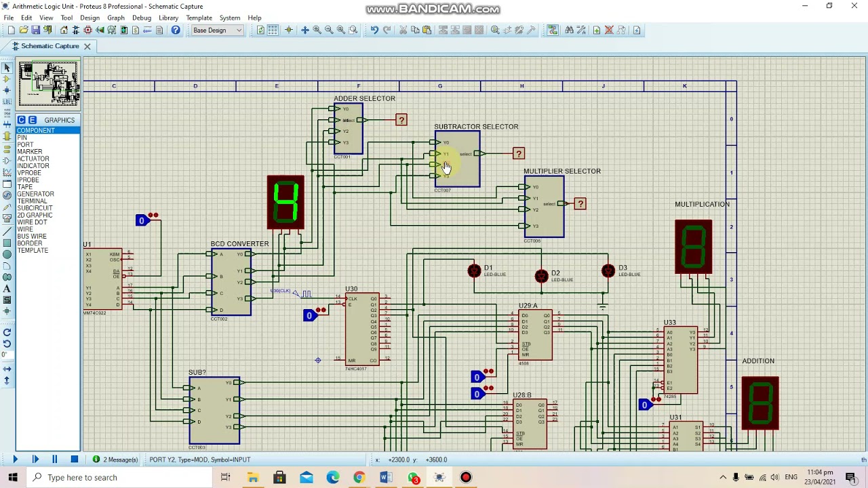Search and tag with binoculars icon

pyautogui.click(x=569, y=30)
